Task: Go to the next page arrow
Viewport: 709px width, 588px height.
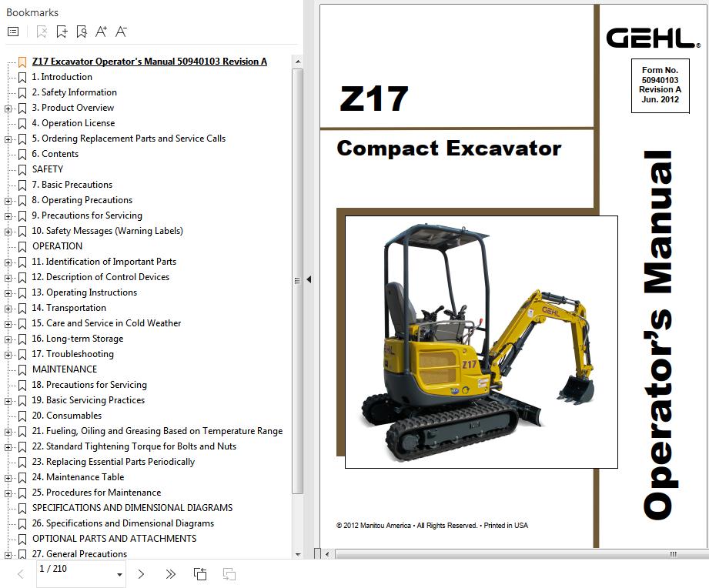Action: point(141,574)
